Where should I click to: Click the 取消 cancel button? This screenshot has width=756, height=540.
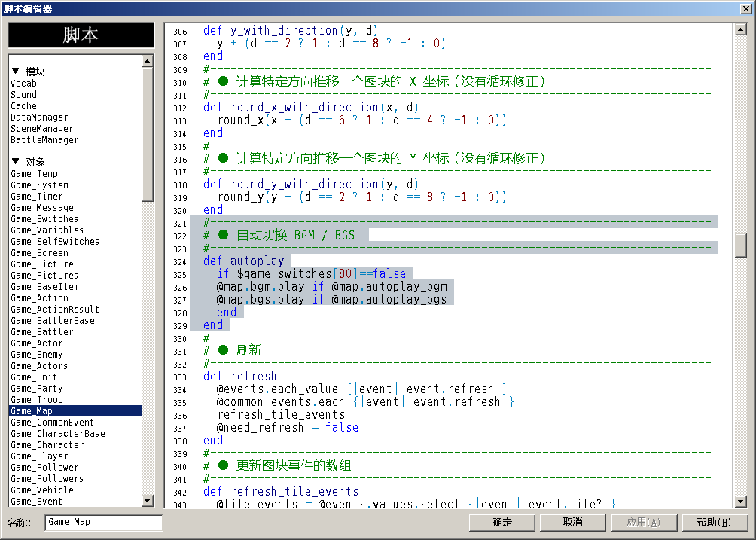[x=573, y=523]
